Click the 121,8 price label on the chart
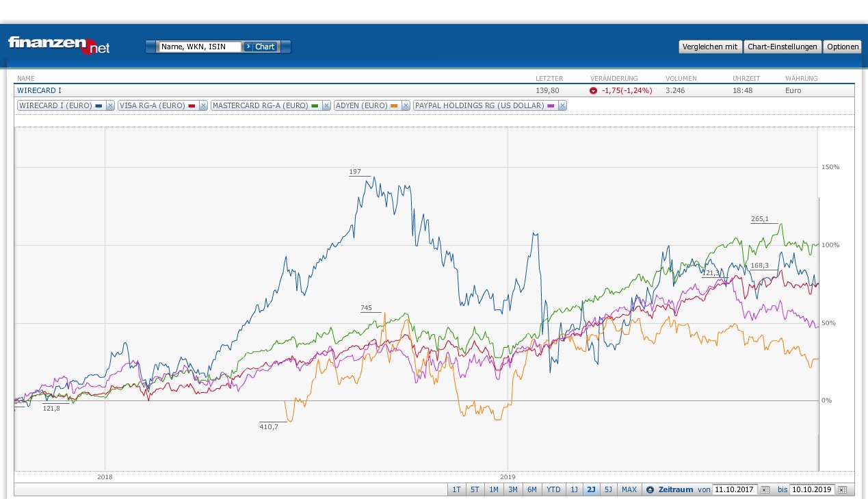This screenshot has height=499, width=868. (x=51, y=408)
